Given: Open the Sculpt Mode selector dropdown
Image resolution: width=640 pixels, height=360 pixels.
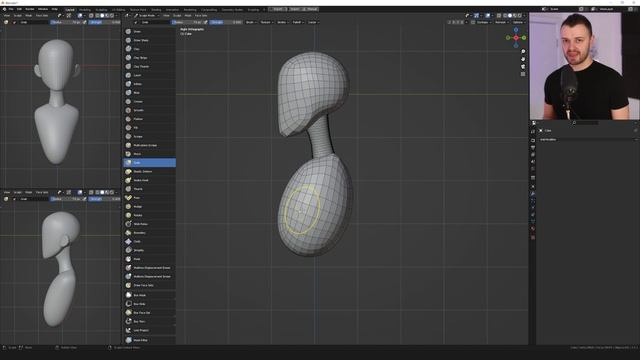Looking at the screenshot, I should point(147,16).
